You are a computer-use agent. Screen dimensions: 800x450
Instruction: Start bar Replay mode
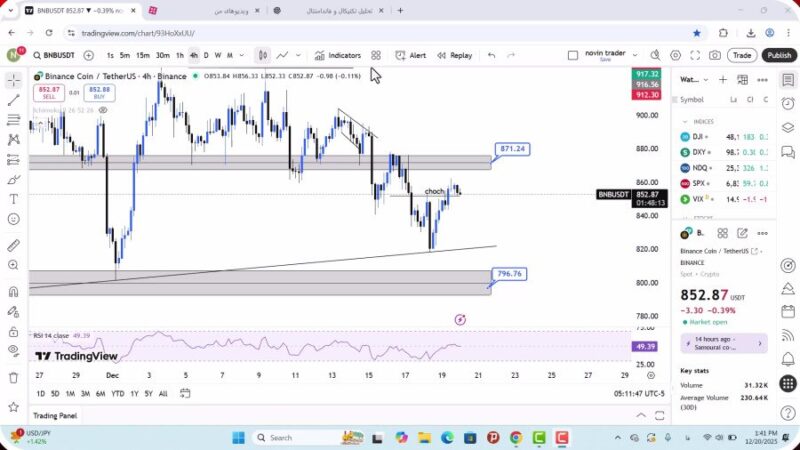point(454,56)
